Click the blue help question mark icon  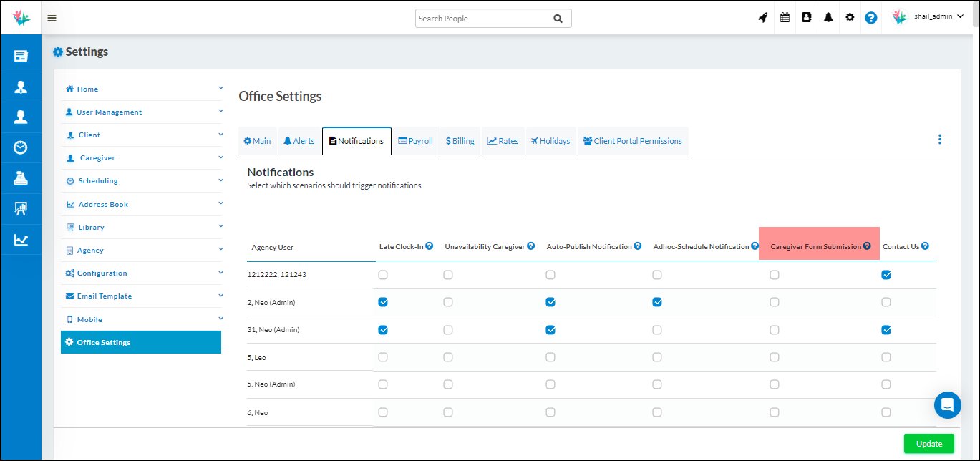[x=870, y=17]
